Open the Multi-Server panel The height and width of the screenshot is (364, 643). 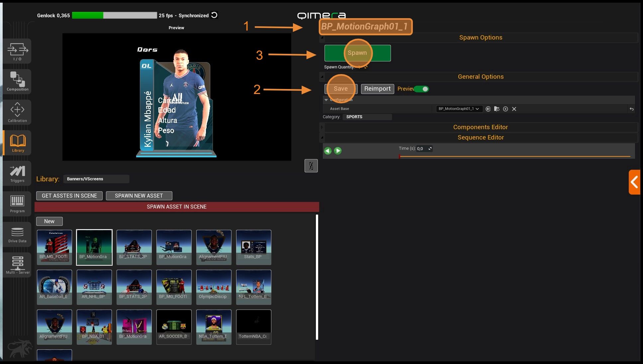[x=17, y=265]
